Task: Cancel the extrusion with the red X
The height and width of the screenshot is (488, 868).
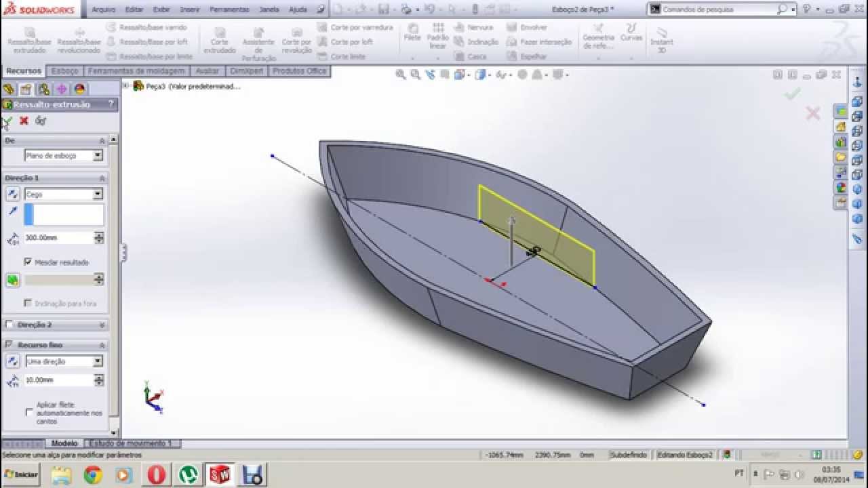Action: [x=24, y=121]
